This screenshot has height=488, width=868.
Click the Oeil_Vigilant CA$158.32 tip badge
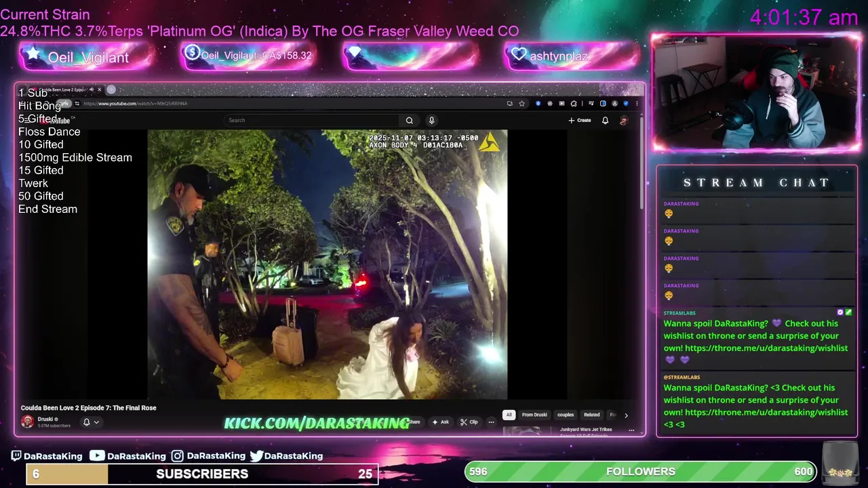[x=248, y=56]
